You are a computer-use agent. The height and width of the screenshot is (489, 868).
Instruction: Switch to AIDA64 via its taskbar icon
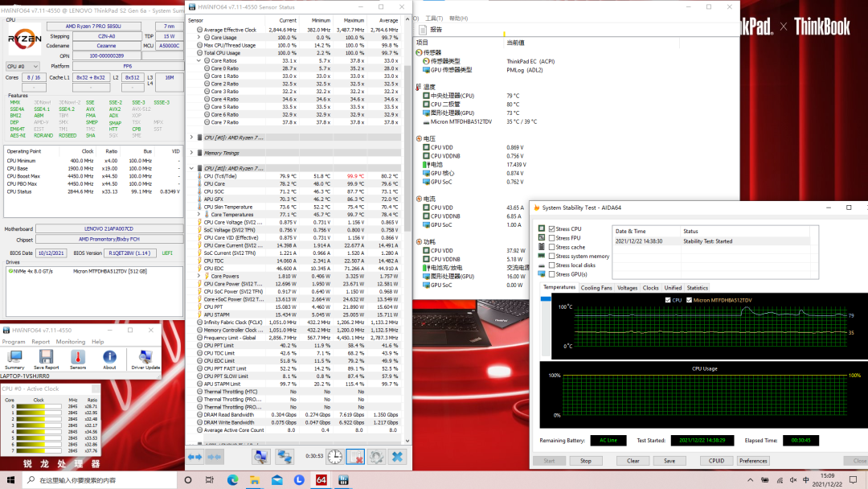321,480
